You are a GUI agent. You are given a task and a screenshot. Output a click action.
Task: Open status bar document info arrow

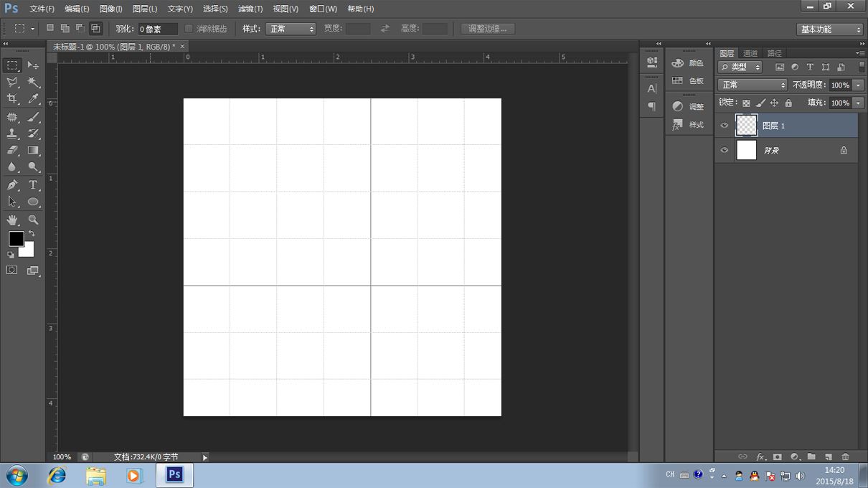pos(204,457)
